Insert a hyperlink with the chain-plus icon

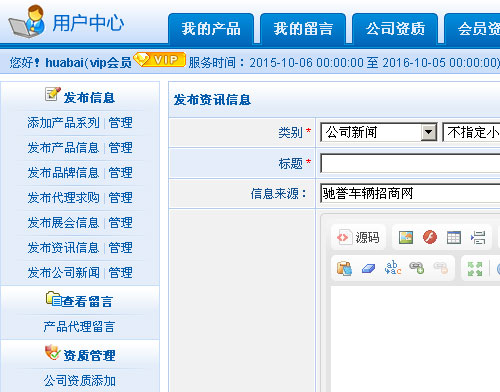[416, 268]
